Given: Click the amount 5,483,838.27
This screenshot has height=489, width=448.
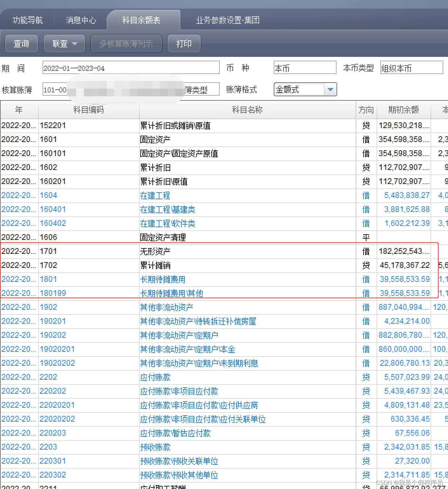Looking at the screenshot, I should (x=407, y=195).
